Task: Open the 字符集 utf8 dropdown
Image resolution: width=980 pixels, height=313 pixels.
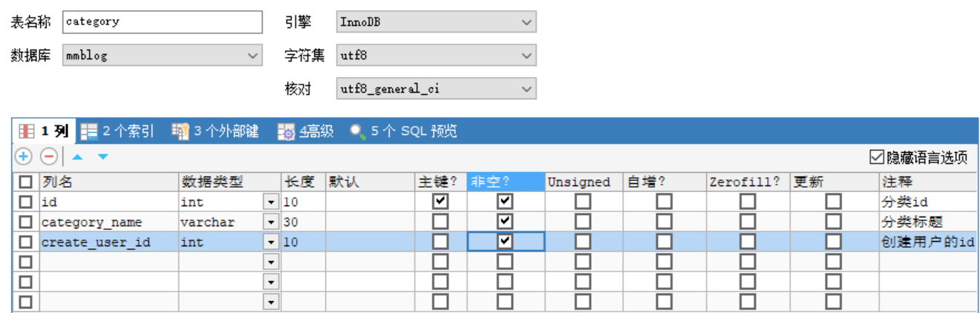Action: (x=436, y=56)
